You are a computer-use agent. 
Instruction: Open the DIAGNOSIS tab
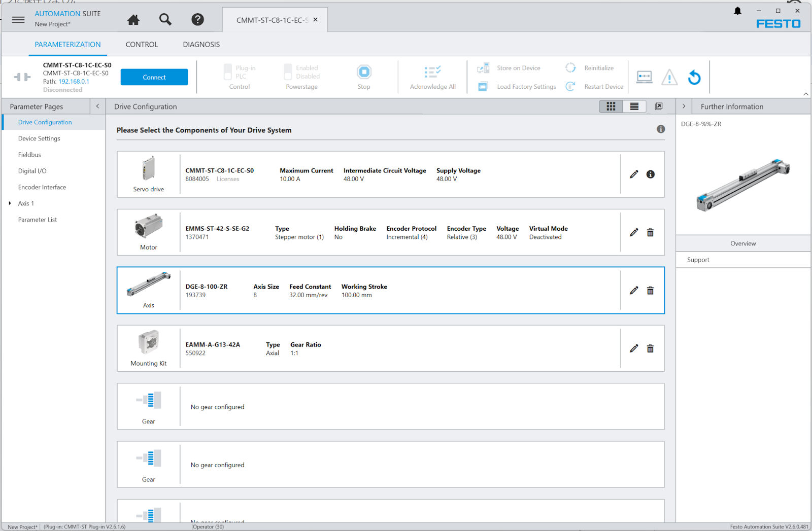[201, 45]
